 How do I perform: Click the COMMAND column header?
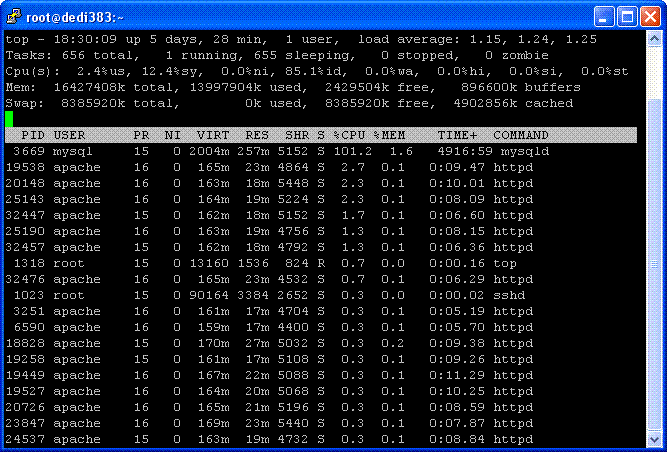[x=520, y=135]
